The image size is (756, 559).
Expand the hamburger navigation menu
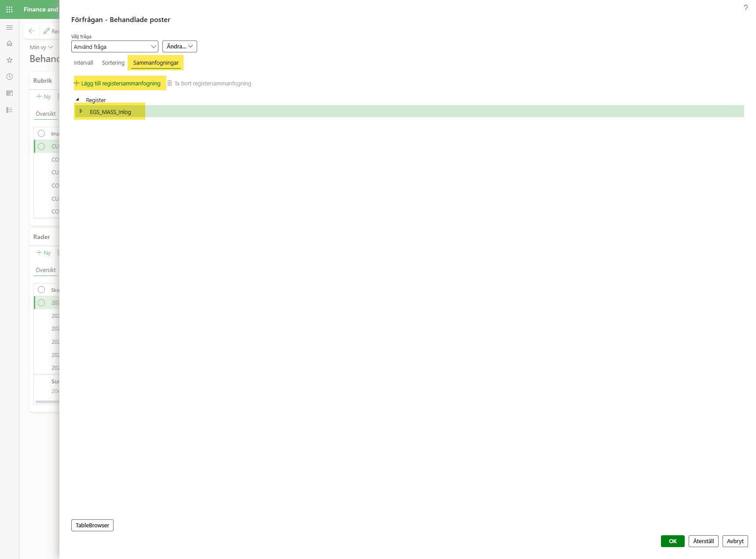coord(9,27)
